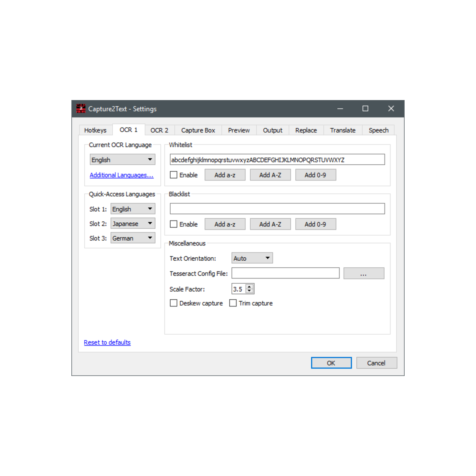Expand the Slot 3 German dropdown
Image resolution: width=476 pixels, height=476 pixels.
tap(133, 238)
